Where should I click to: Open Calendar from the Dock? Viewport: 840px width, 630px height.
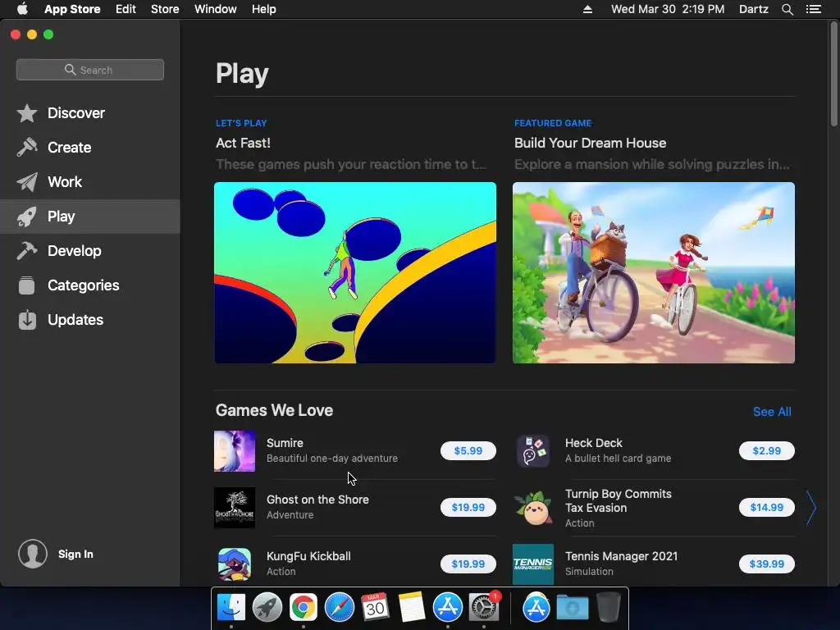coord(375,608)
